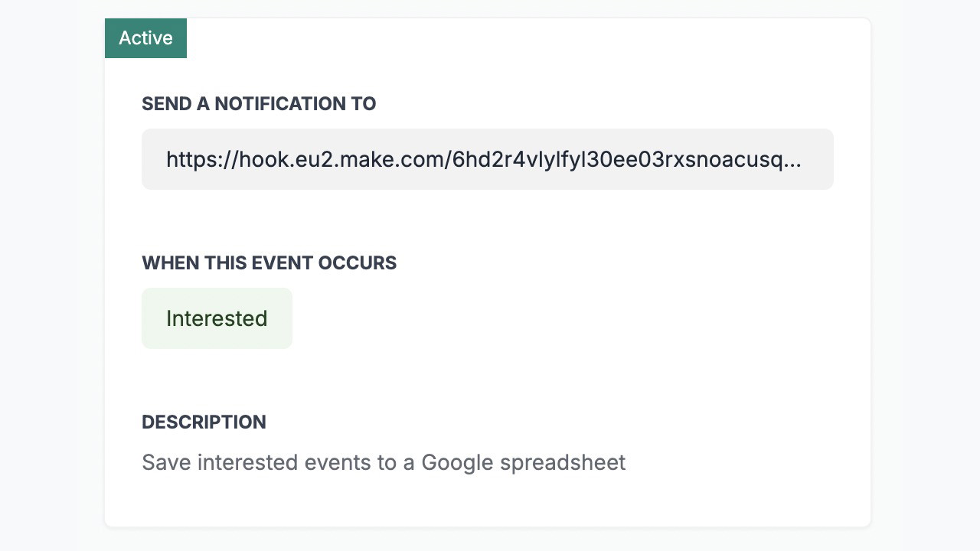The image size is (980, 551).
Task: Click the https:// prefix of the webhook URL
Action: click(201, 159)
